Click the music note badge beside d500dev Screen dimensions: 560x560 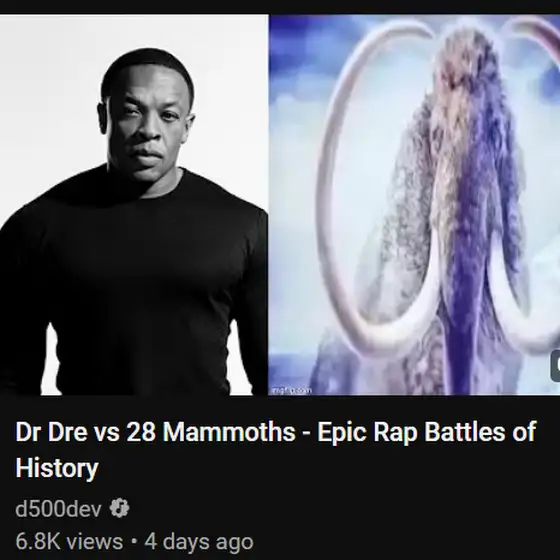pos(119,508)
